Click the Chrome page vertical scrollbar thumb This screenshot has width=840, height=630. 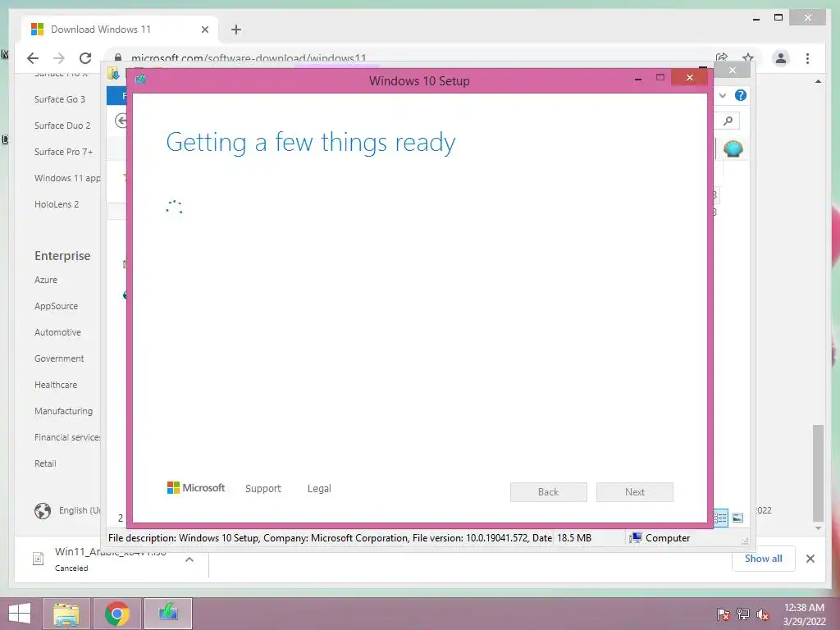point(818,472)
